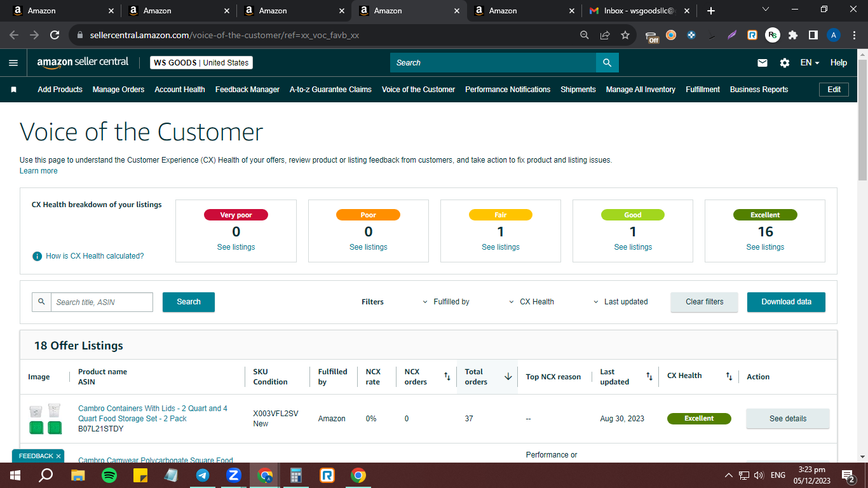Go to Manage Orders in the navigation bar
Image resolution: width=868 pixels, height=488 pixels.
pyautogui.click(x=119, y=90)
